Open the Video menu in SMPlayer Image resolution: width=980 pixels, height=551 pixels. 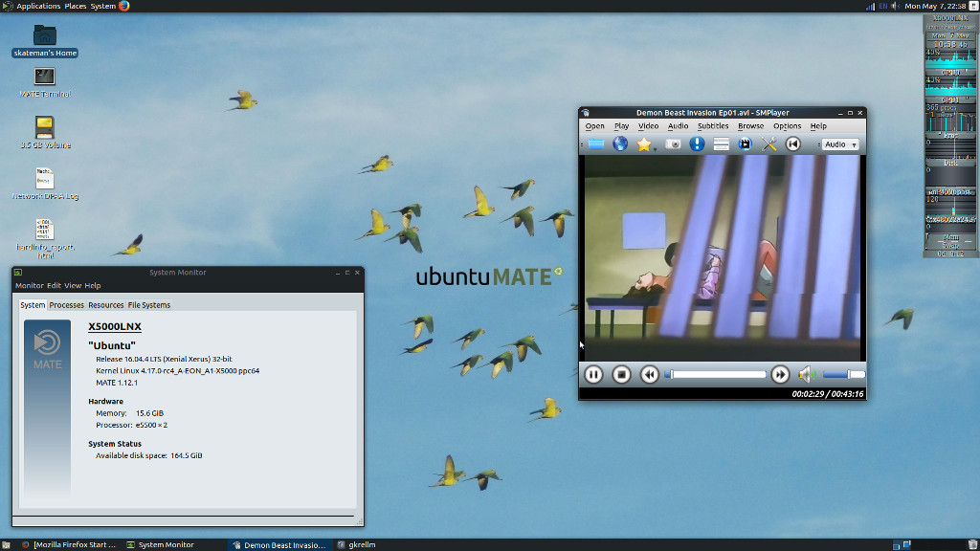(648, 126)
